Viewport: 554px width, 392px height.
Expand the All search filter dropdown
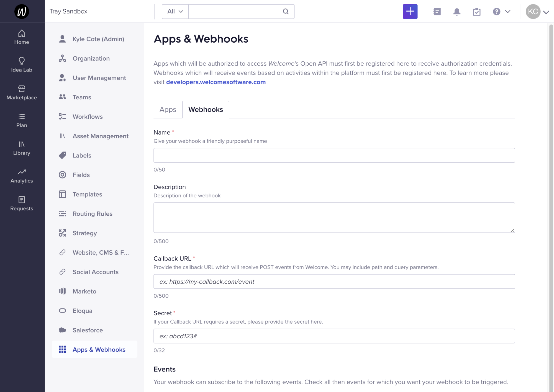click(175, 11)
